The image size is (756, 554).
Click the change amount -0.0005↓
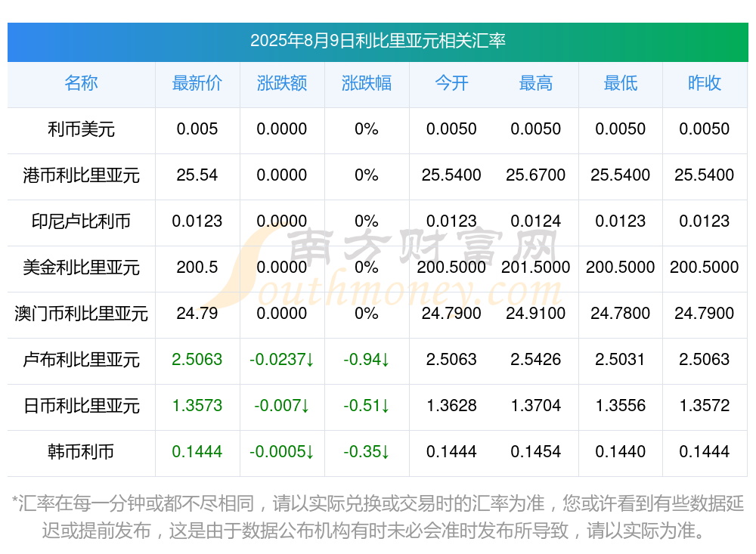click(282, 452)
